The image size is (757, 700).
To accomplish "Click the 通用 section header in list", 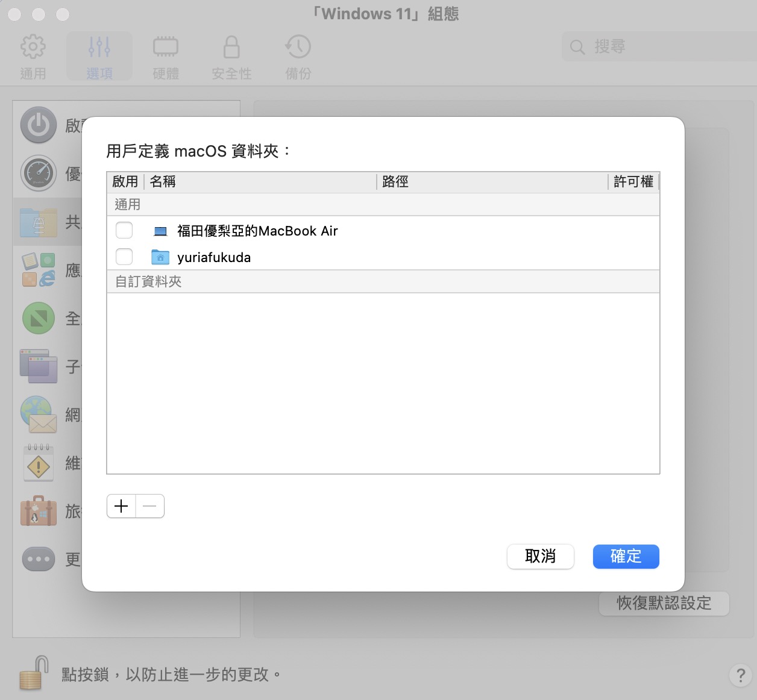I will 383,204.
